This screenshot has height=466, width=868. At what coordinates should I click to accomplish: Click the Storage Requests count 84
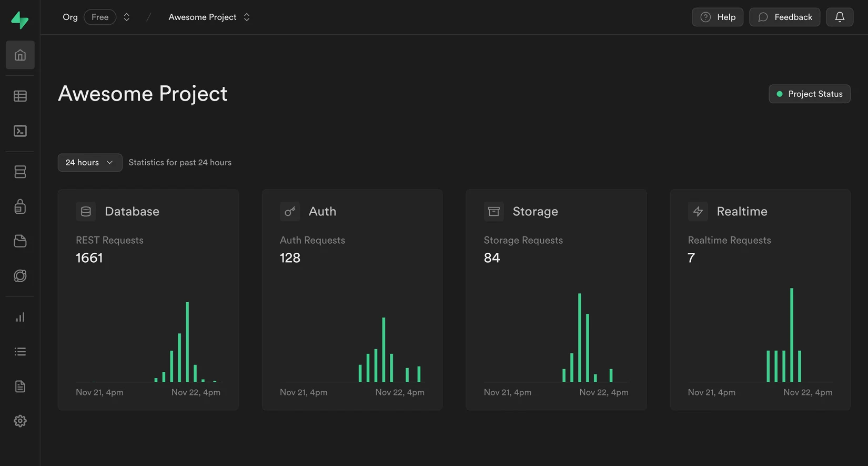click(492, 257)
